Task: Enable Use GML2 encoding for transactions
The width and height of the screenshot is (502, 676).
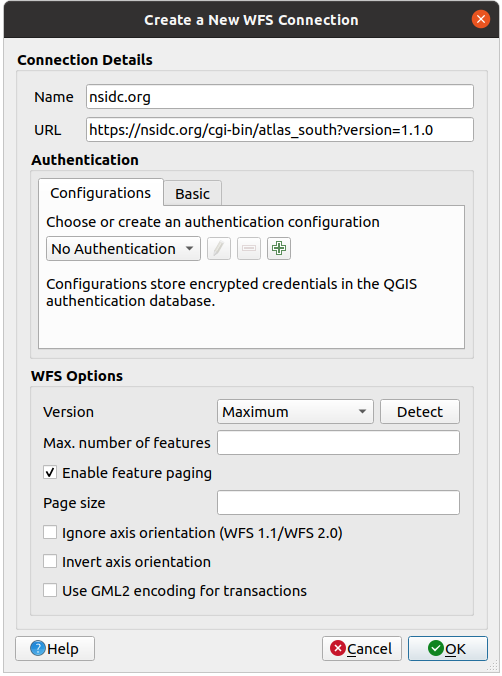Action: coord(50,590)
